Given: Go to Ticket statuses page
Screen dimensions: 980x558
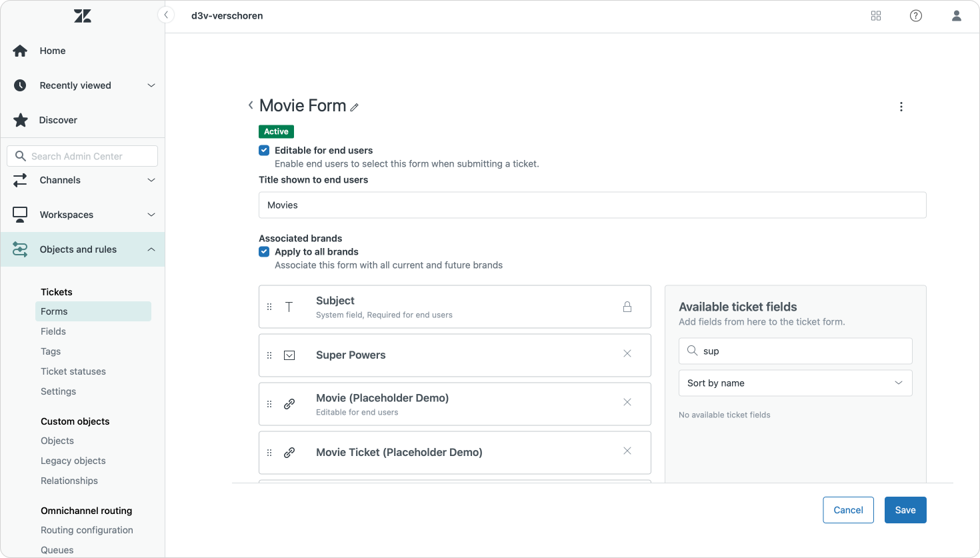Looking at the screenshot, I should pos(73,371).
